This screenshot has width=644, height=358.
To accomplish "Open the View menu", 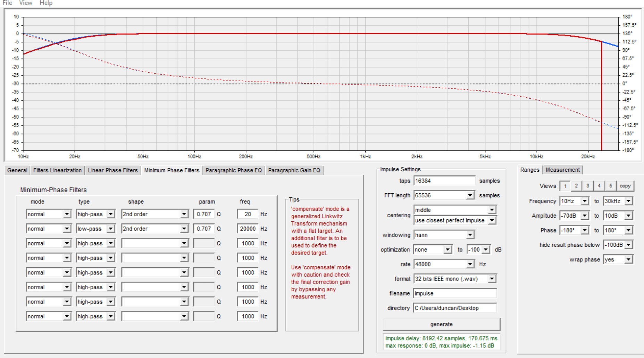I will click(x=26, y=3).
